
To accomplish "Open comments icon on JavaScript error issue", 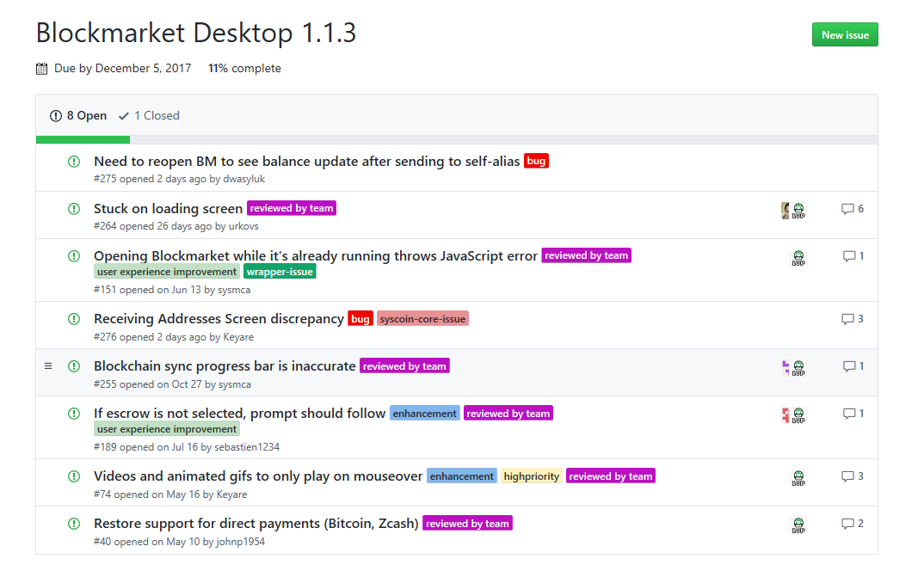I will [848, 256].
